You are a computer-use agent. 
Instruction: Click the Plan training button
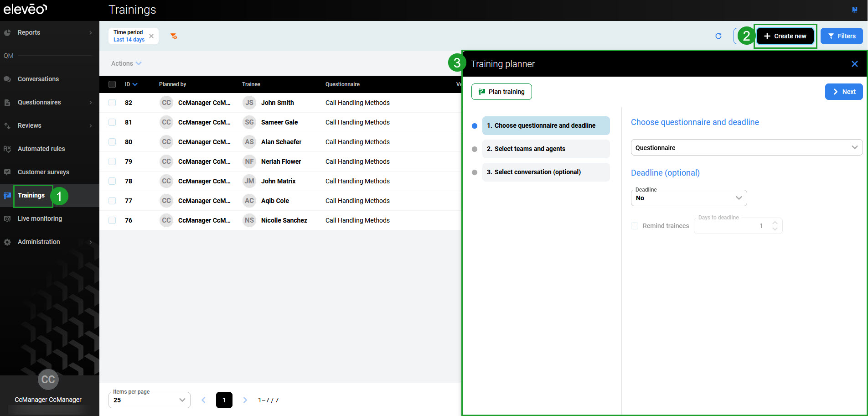coord(501,92)
